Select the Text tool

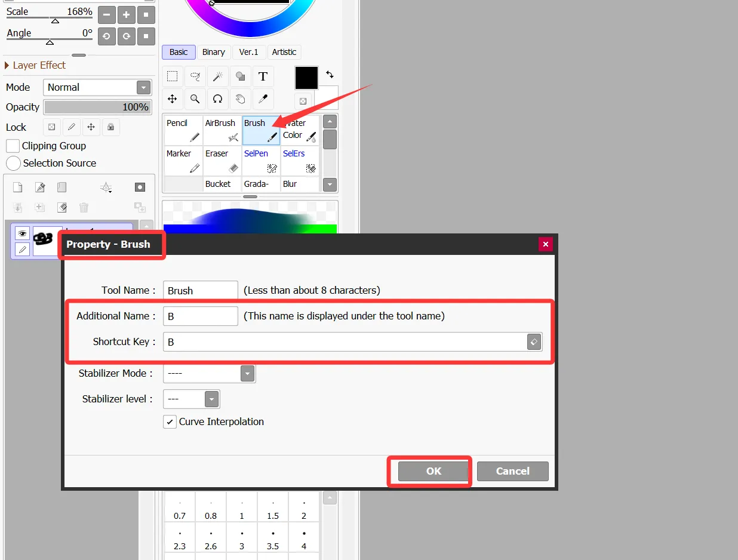(263, 76)
